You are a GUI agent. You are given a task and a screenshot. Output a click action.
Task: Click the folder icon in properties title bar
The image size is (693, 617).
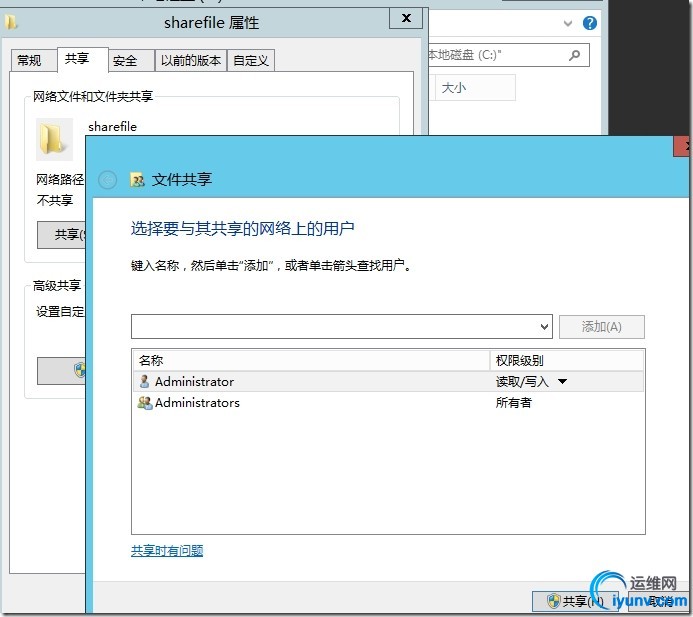point(11,22)
